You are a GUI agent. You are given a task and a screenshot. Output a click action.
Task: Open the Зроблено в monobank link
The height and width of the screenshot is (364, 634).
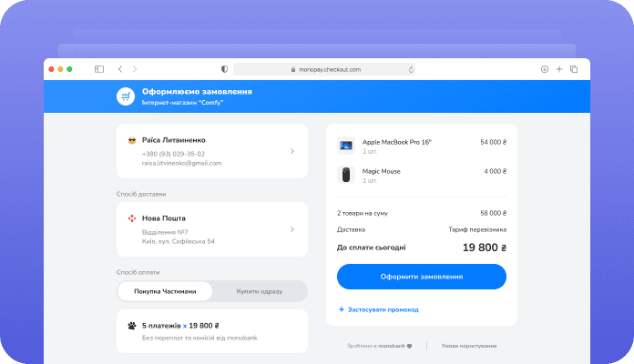(x=379, y=346)
